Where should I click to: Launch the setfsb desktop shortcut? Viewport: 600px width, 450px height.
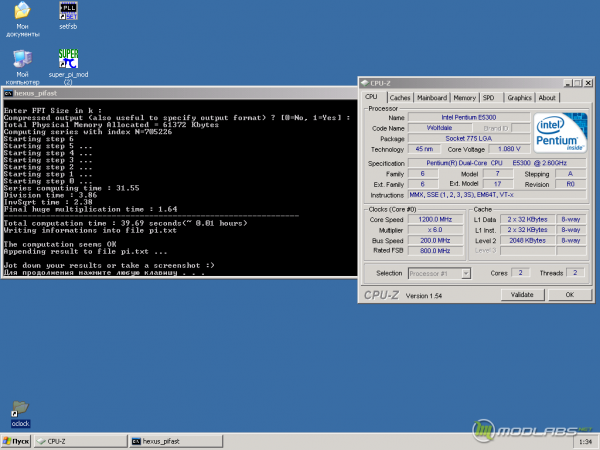pos(68,16)
